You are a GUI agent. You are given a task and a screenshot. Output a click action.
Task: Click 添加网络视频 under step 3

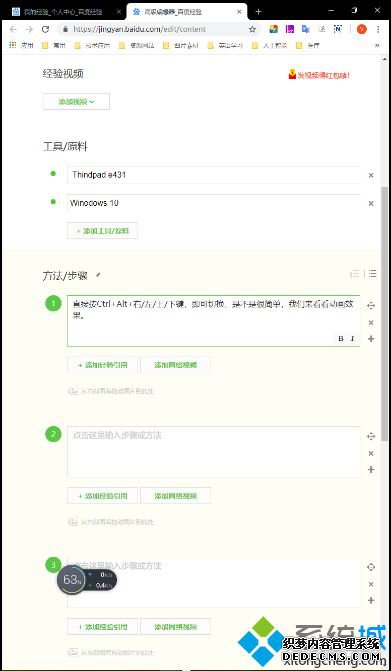[x=175, y=627]
